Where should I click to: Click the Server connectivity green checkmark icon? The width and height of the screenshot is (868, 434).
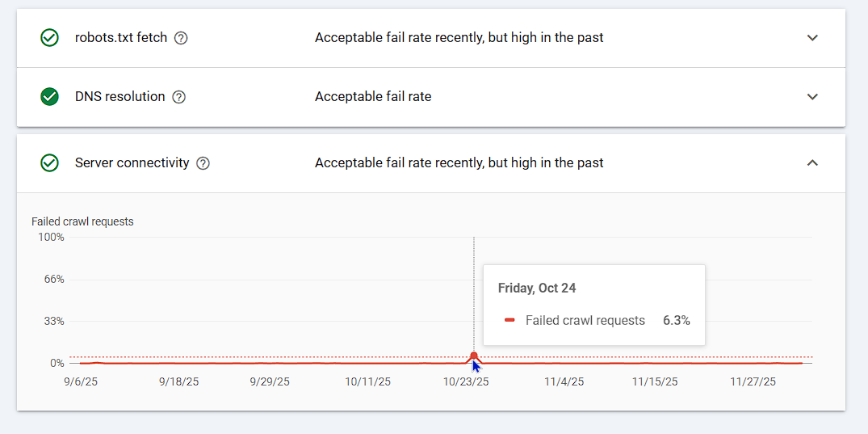[49, 163]
